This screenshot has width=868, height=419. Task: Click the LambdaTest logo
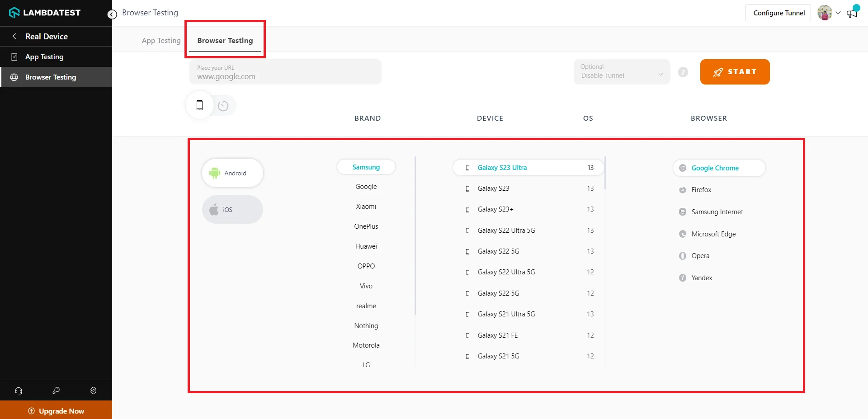point(45,13)
